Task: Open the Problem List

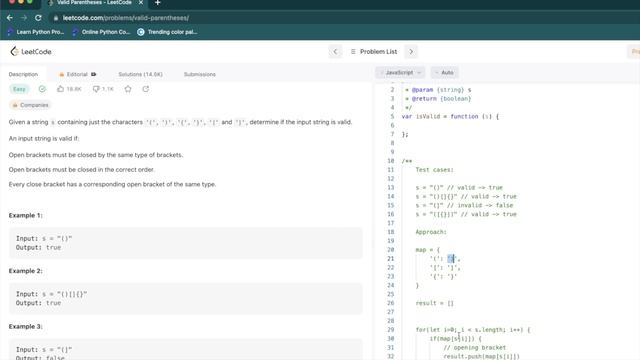Action: click(x=373, y=51)
